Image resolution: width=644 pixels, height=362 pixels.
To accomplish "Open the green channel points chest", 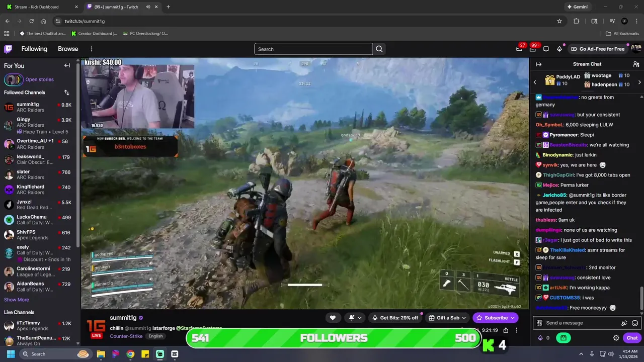I will (x=563, y=338).
